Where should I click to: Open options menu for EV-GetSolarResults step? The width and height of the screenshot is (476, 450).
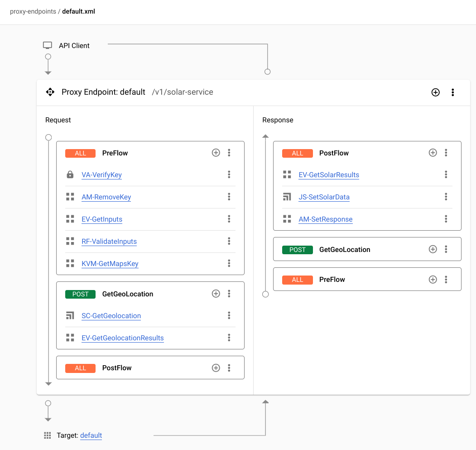point(446,174)
